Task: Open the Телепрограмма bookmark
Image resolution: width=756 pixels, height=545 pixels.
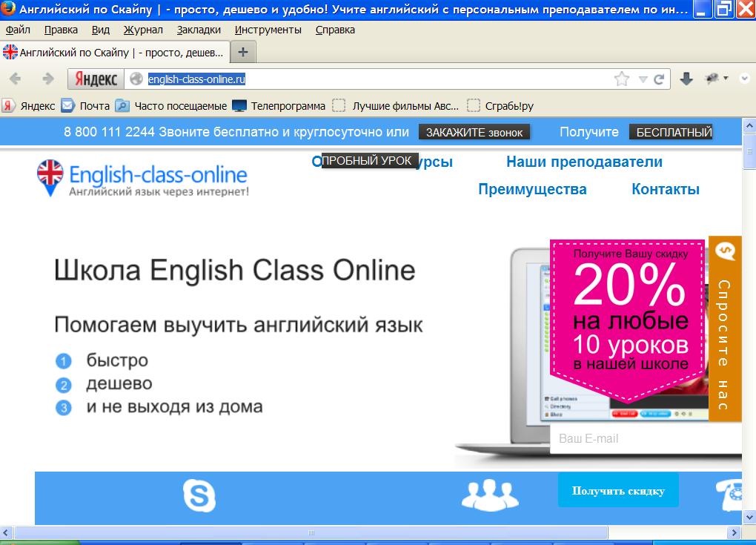Action: (x=279, y=105)
